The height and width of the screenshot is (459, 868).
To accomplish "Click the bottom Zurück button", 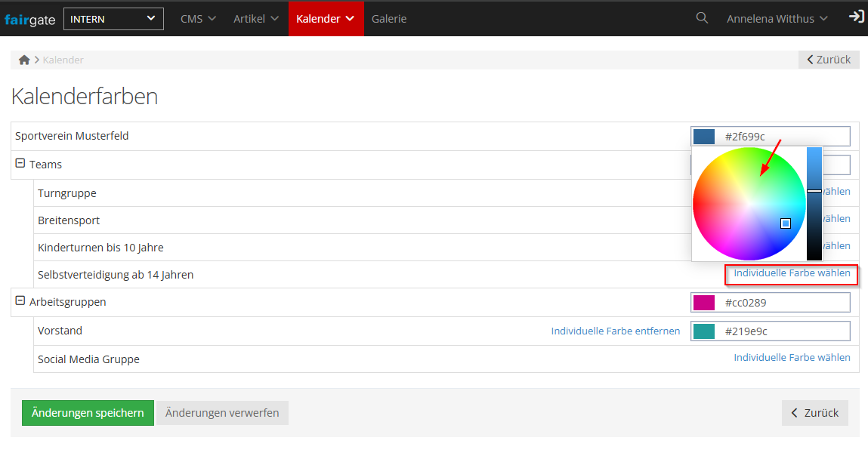I will pos(814,413).
